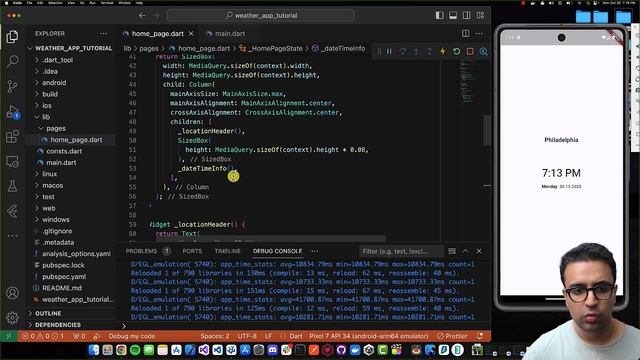Viewport: 640px width, 360px height.
Task: Maximize the panel with chevron up
Action: click(465, 251)
